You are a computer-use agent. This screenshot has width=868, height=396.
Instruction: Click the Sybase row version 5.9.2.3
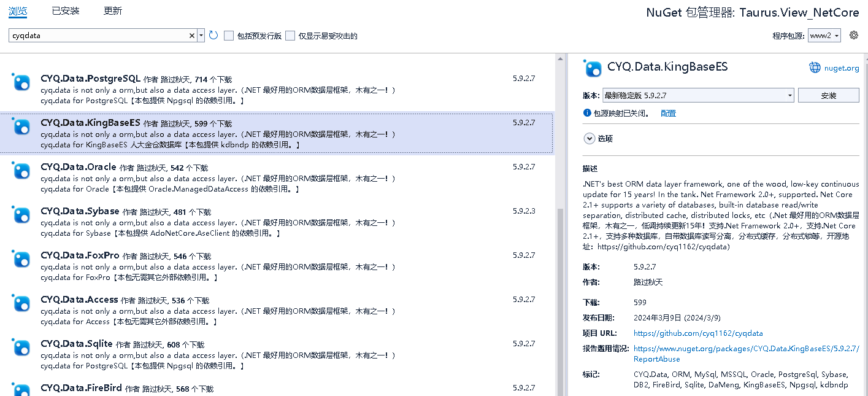[524, 211]
